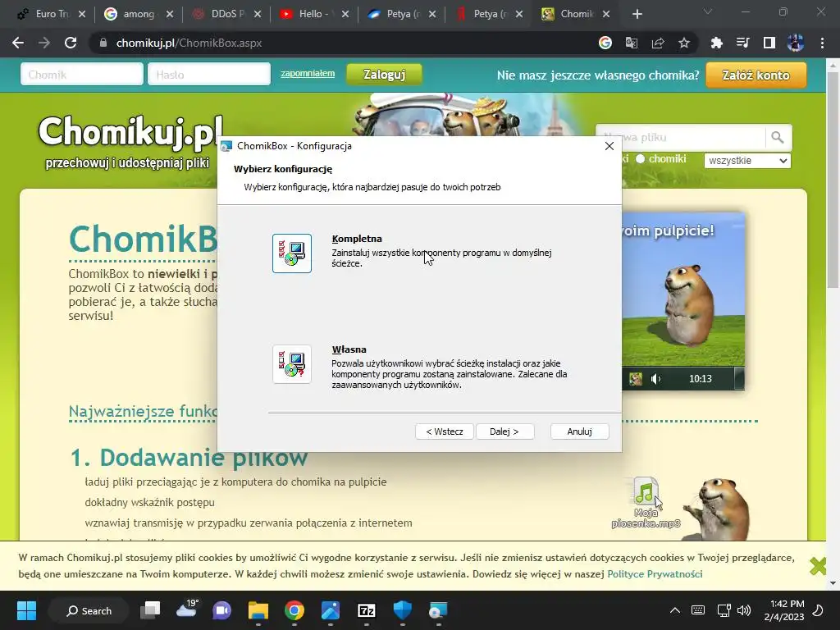Select the Kompletna installation icon
The height and width of the screenshot is (630, 840).
291,253
